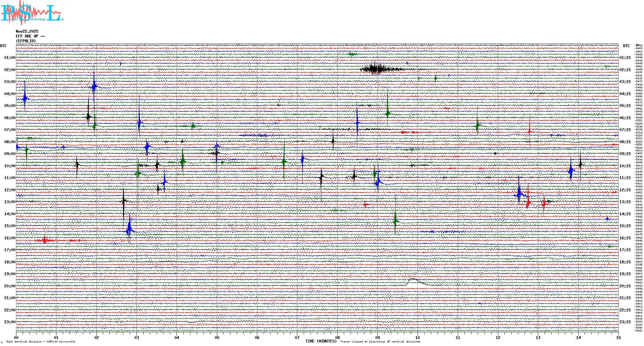Click the 22:15 time label on right

click(x=625, y=310)
